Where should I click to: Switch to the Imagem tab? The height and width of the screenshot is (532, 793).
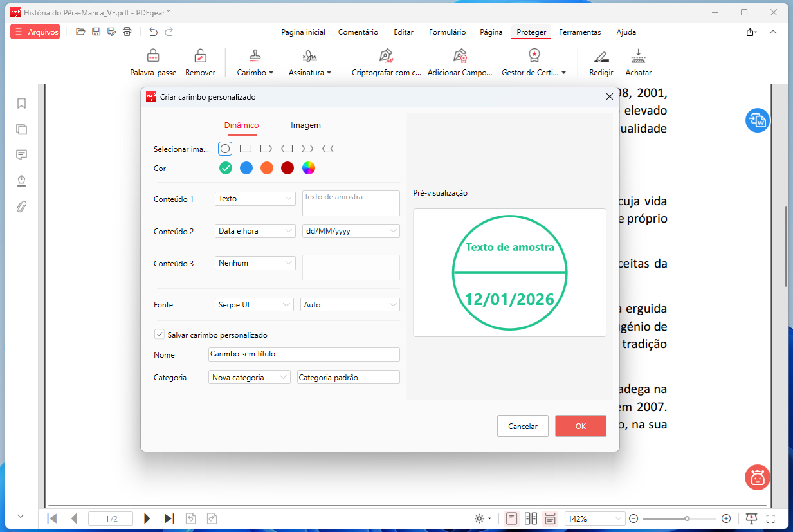pos(305,125)
